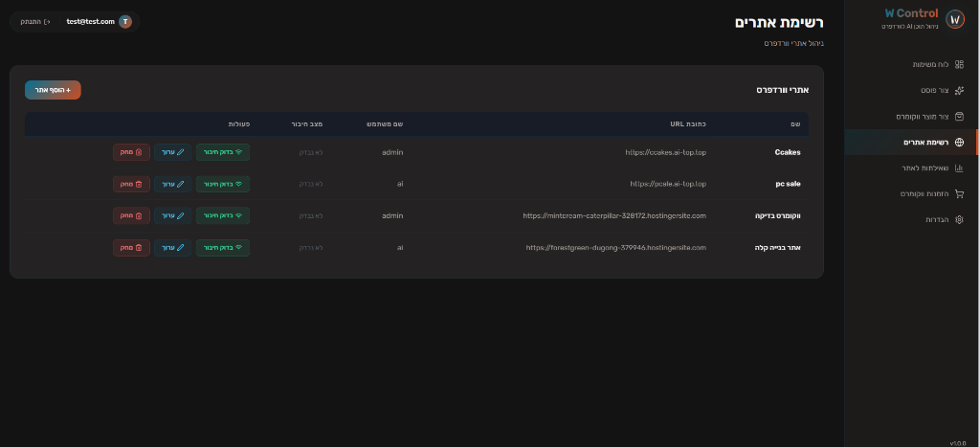The width and height of the screenshot is (980, 447).
Task: Open צור מוצר ווקומרס in sidebar
Action: [912, 116]
